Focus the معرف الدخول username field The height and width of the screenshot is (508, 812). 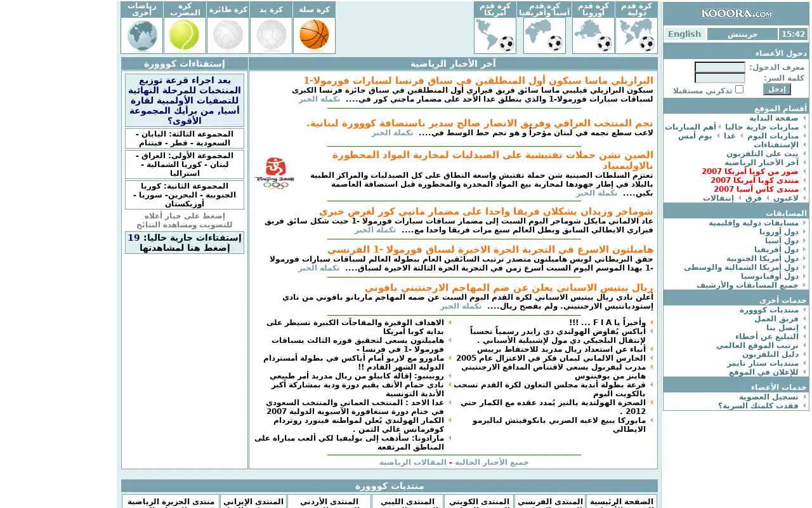tap(720, 67)
